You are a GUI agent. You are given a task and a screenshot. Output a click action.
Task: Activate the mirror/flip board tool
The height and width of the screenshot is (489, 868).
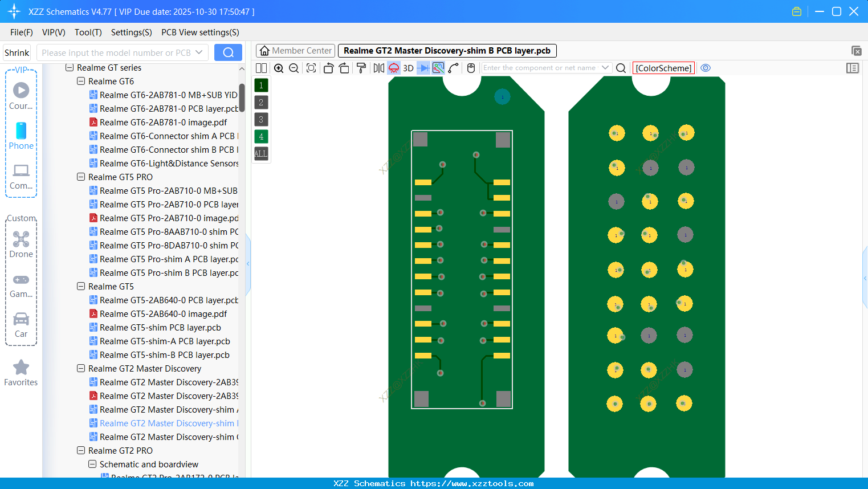click(x=378, y=68)
